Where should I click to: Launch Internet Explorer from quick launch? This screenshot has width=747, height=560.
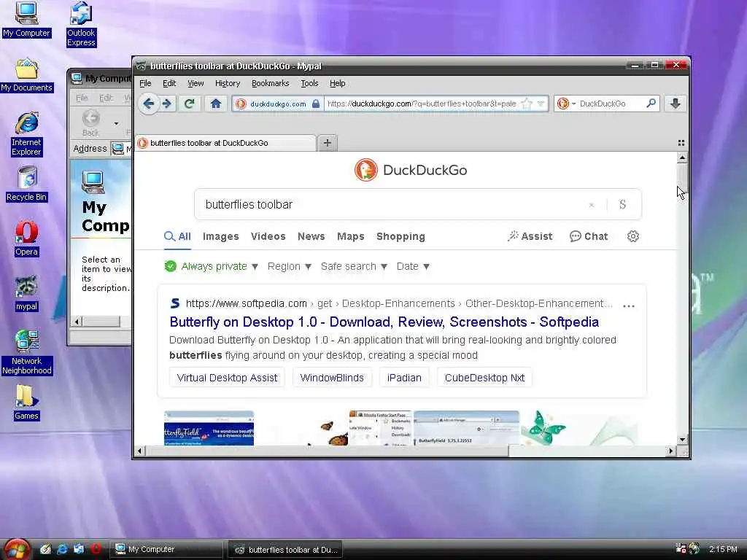(62, 549)
